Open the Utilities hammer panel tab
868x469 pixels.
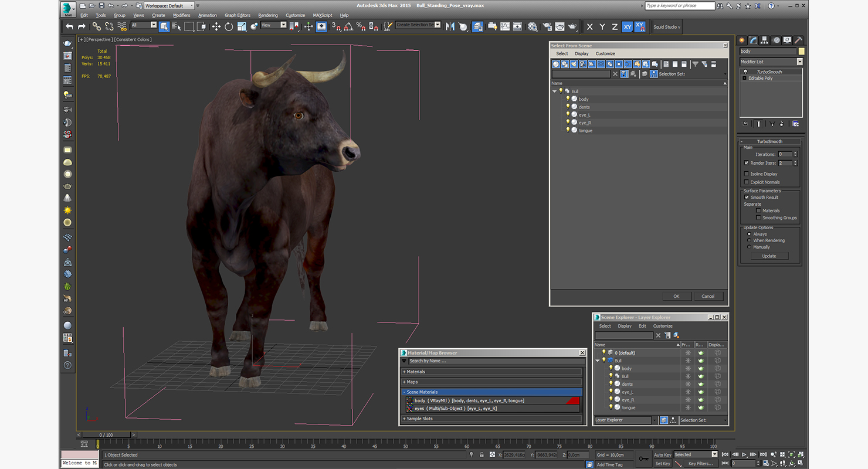(799, 40)
